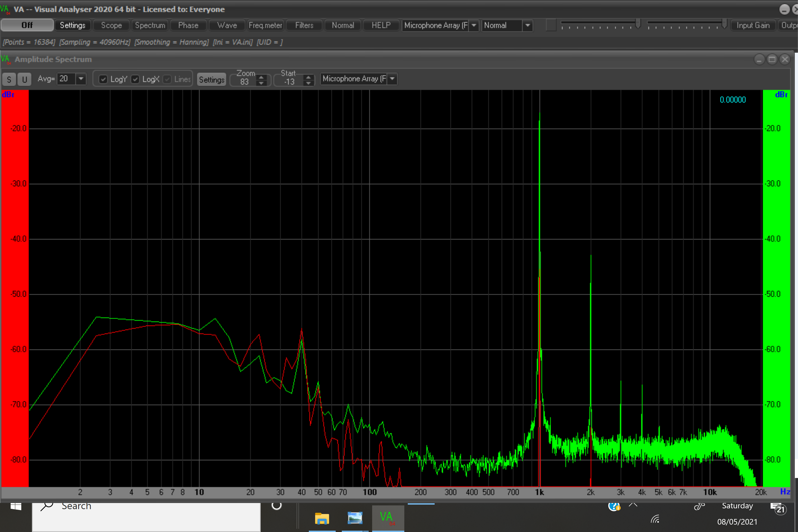Show hidden tray icons chevron

pos(633,505)
